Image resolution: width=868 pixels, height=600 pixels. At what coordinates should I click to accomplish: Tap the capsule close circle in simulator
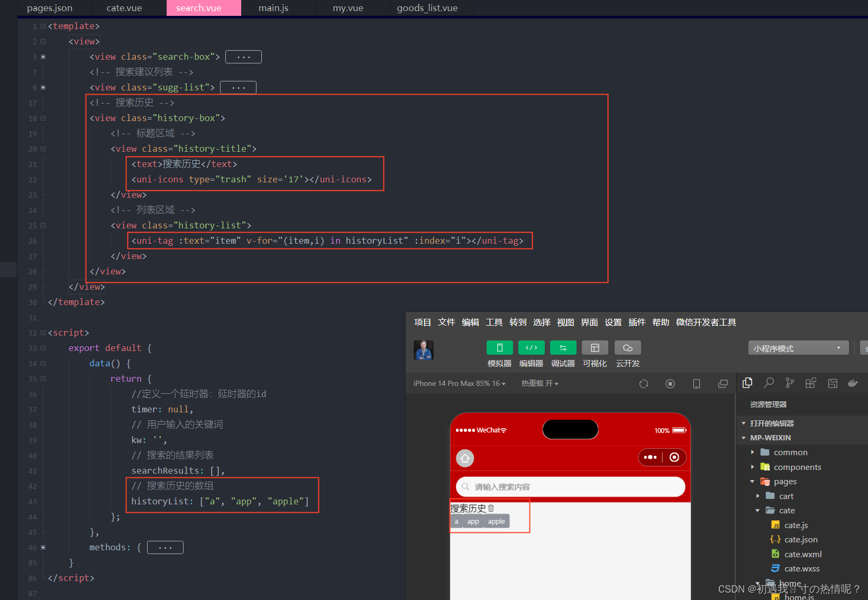pos(674,457)
